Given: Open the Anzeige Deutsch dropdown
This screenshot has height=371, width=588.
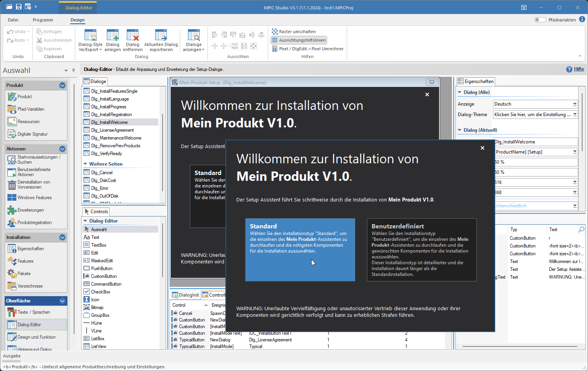Looking at the screenshot, I should click(x=575, y=104).
